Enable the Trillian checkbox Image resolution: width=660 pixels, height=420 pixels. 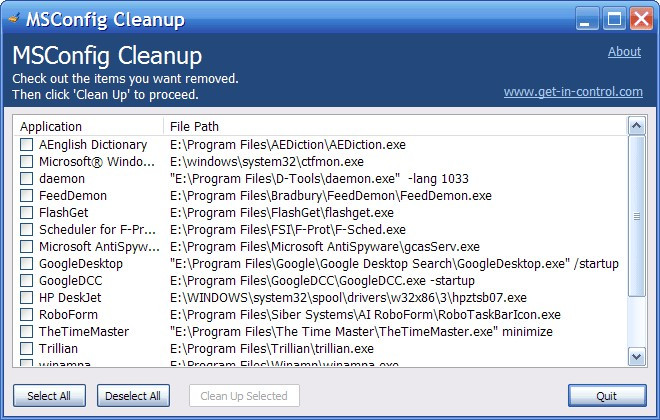tap(27, 349)
